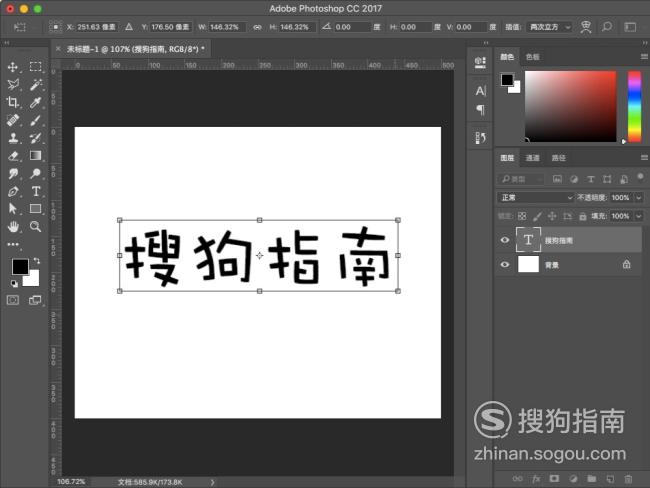650x488 pixels.
Task: Switch to the 色板 Swatches tab
Action: [x=532, y=57]
